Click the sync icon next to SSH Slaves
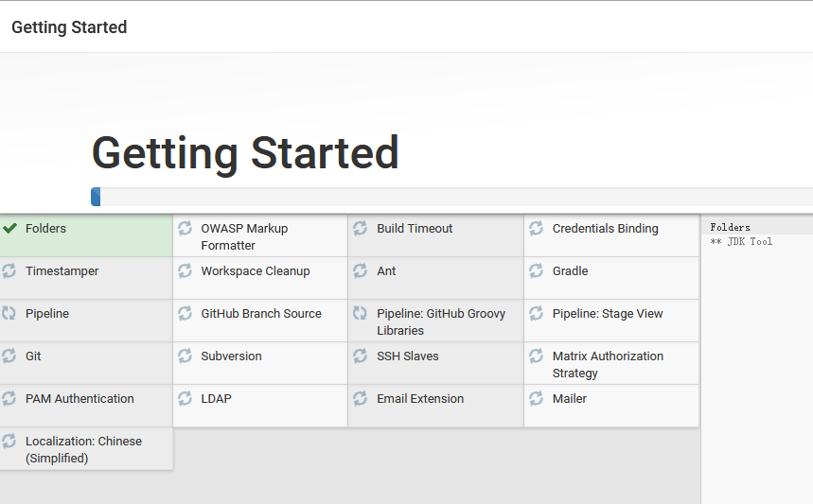Viewport: 813px width, 504px height. tap(361, 356)
